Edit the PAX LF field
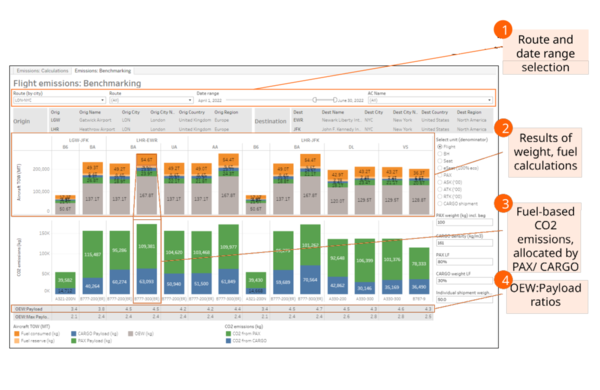 pos(464,262)
